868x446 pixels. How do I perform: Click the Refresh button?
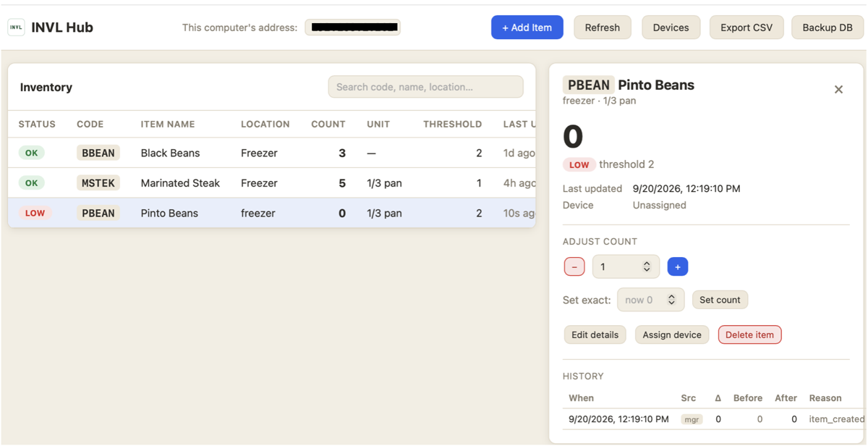click(603, 28)
